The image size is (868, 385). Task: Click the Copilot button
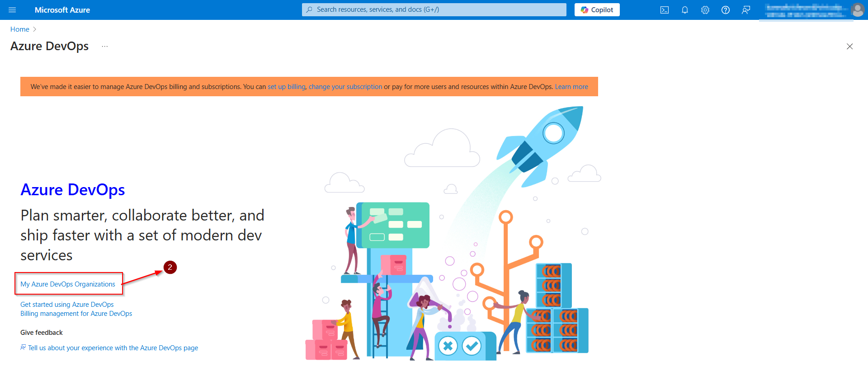(597, 10)
